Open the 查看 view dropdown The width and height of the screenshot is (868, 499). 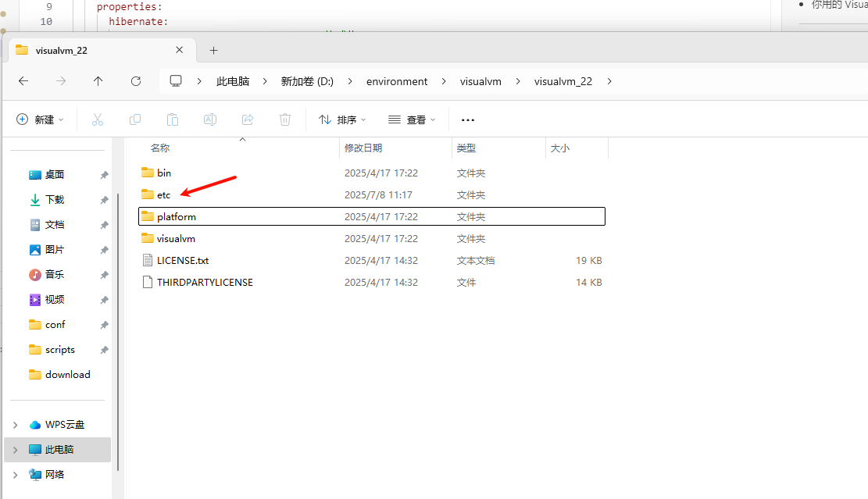[x=412, y=119]
